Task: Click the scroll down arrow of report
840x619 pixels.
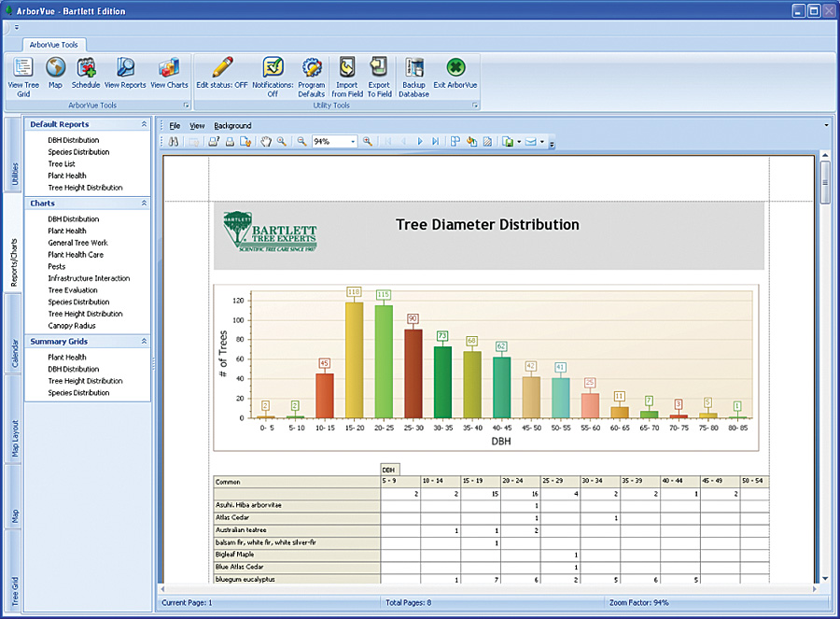Action: [x=825, y=578]
